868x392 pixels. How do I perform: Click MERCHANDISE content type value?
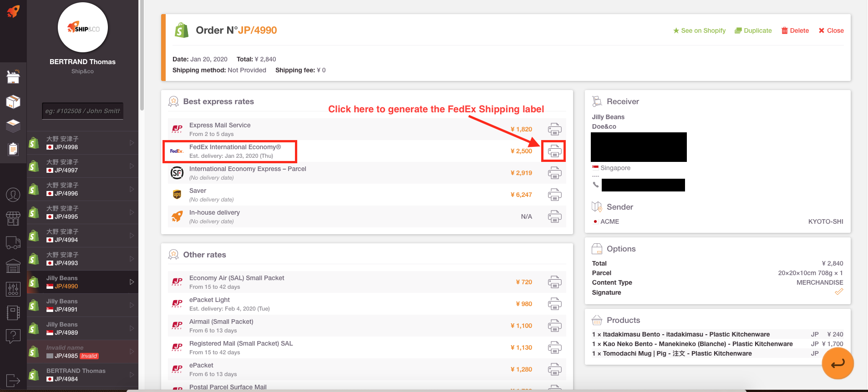pos(820,282)
